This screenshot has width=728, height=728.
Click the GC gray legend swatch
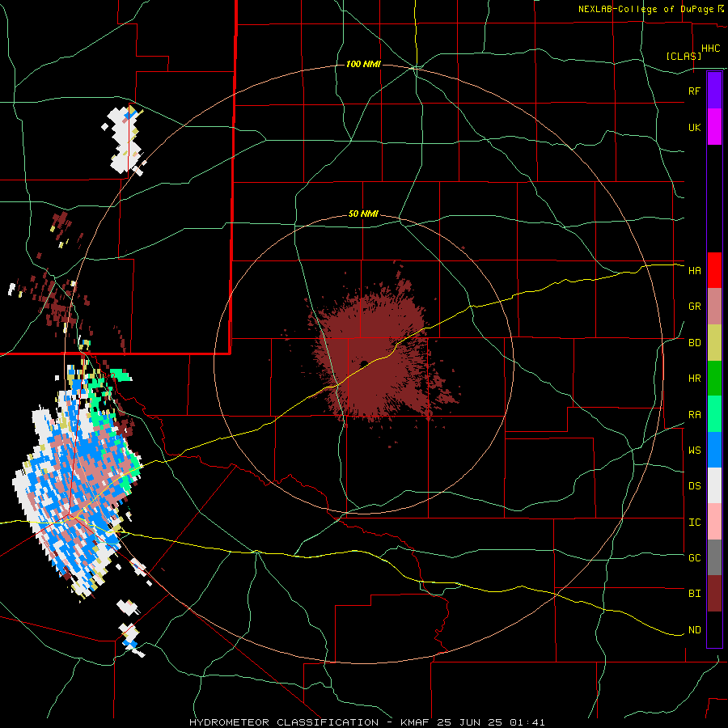714,557
